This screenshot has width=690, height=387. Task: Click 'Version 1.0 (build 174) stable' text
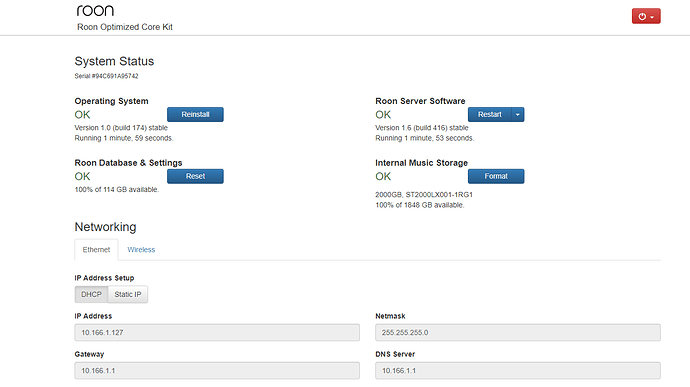click(121, 128)
